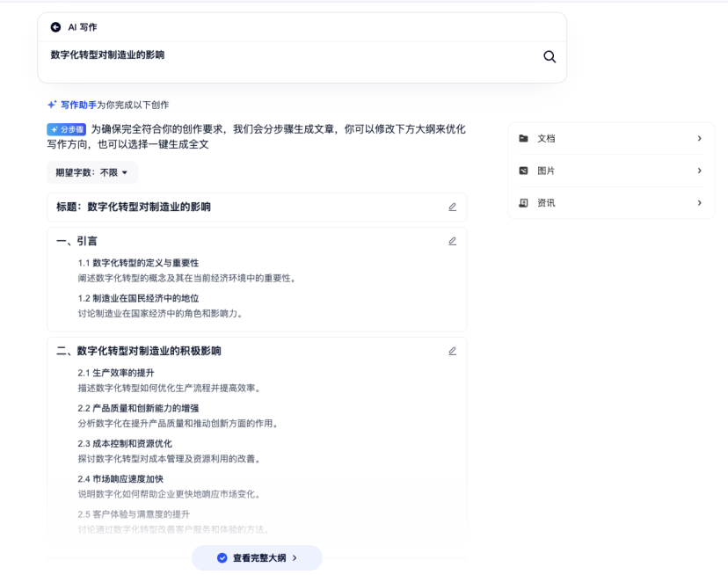Click edit pencil for 二、数字化转型对制造业的积极影响

tap(452, 351)
